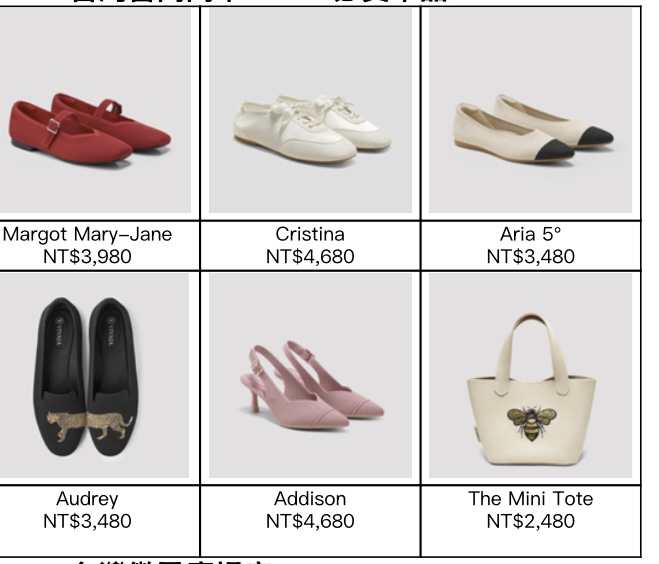Select the NT$4,680 price under Cristina
The image size is (659, 564).
coord(310,256)
